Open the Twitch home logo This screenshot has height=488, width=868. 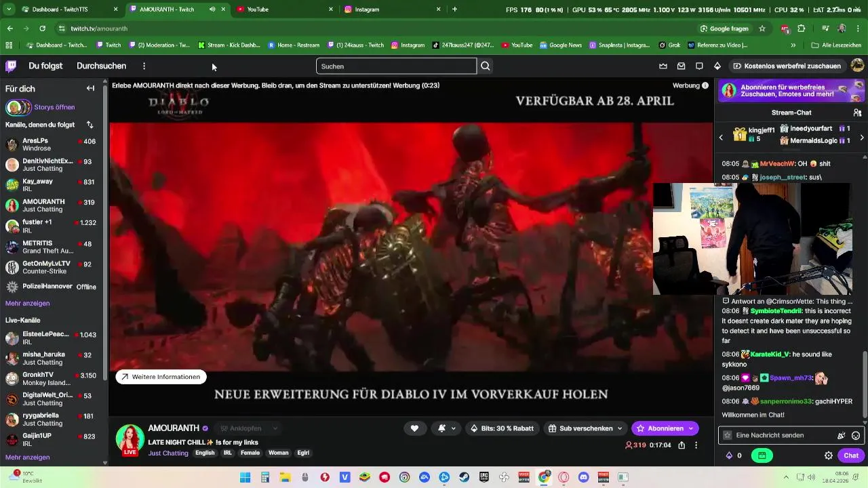[x=11, y=66]
